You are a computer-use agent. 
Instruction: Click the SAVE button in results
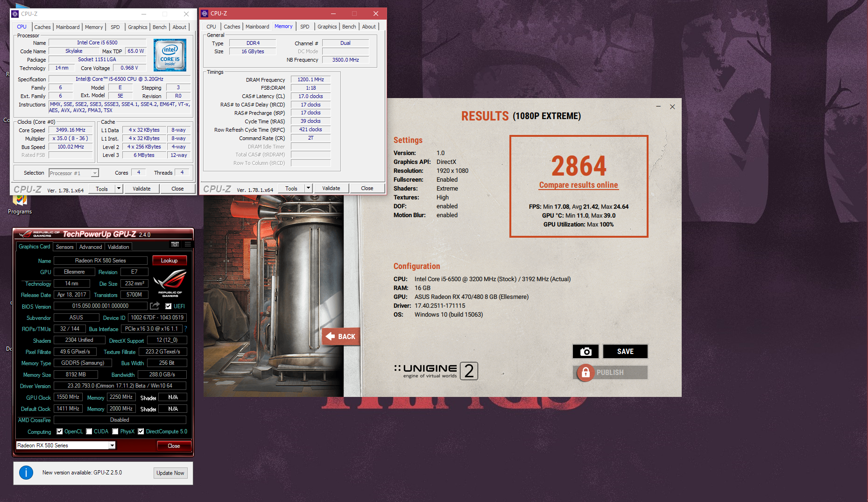(x=625, y=351)
